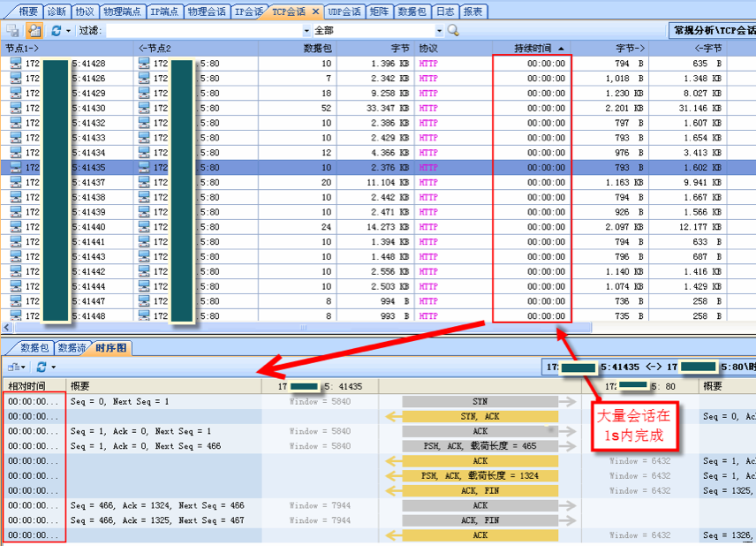
Task: Sort by the 持续时间 column header
Action: click(x=533, y=48)
